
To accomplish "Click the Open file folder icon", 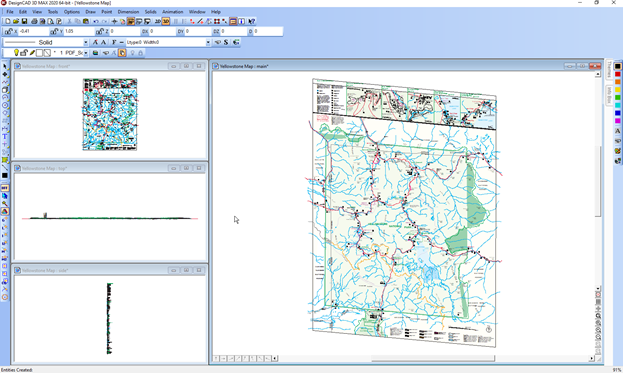I will coord(16,21).
